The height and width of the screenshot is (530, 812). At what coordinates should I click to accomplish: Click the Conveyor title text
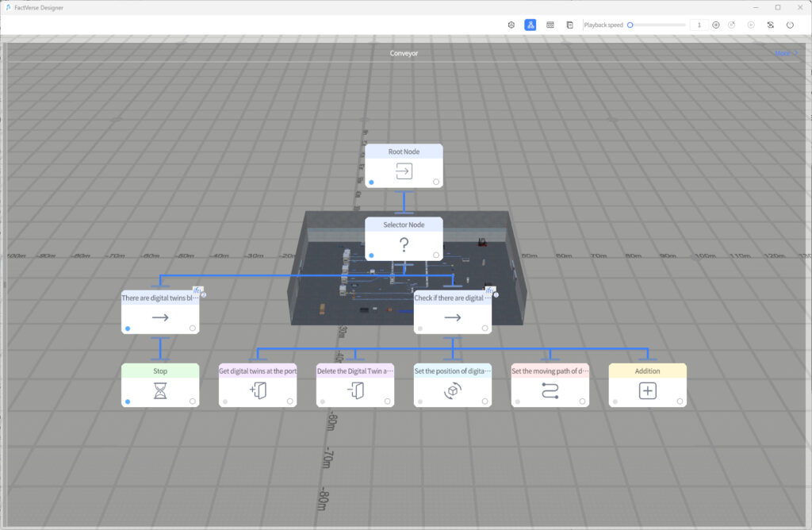[x=404, y=53]
